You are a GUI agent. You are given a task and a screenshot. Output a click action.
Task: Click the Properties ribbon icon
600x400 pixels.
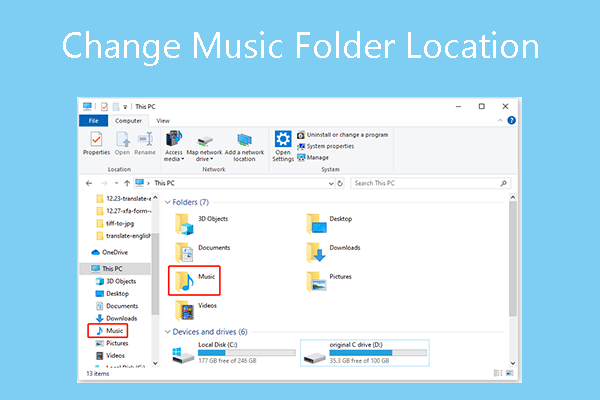(96, 142)
